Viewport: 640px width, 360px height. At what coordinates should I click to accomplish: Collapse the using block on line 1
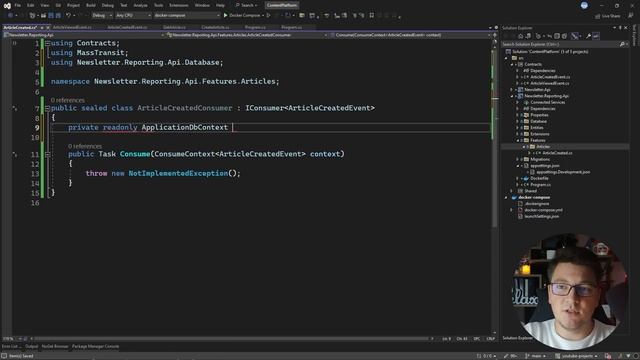(x=47, y=43)
